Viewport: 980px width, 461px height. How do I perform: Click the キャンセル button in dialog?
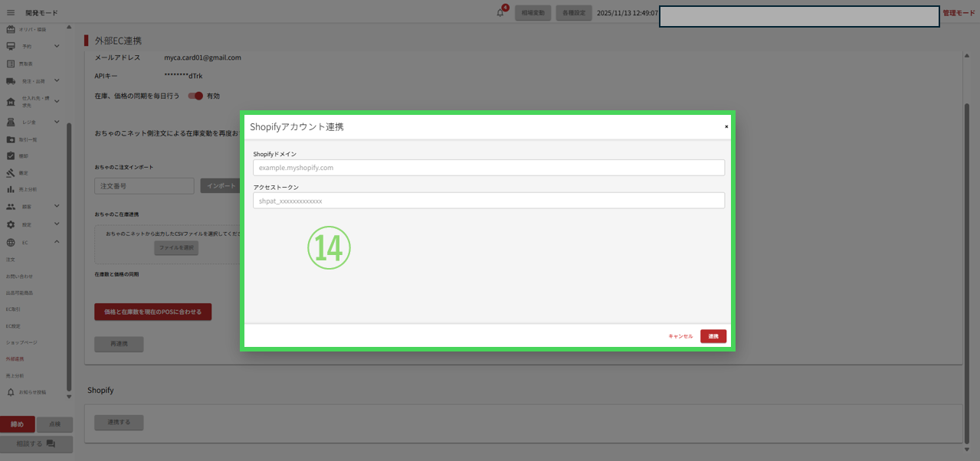coord(680,336)
